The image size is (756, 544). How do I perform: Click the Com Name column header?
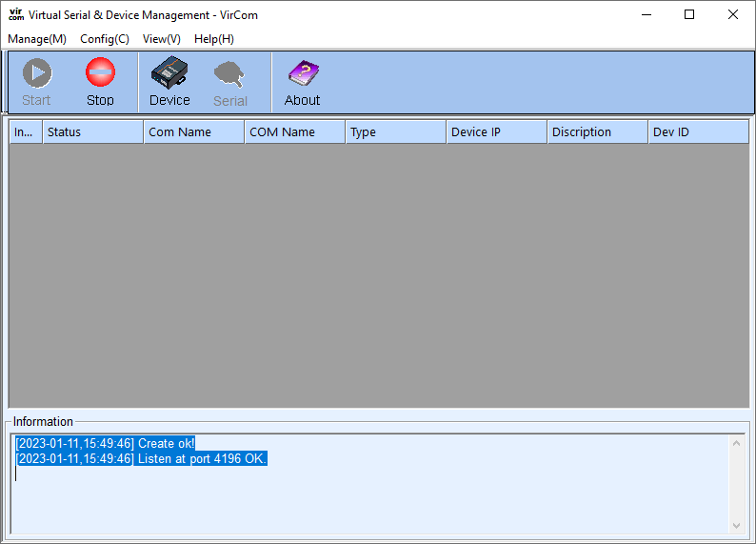(194, 132)
